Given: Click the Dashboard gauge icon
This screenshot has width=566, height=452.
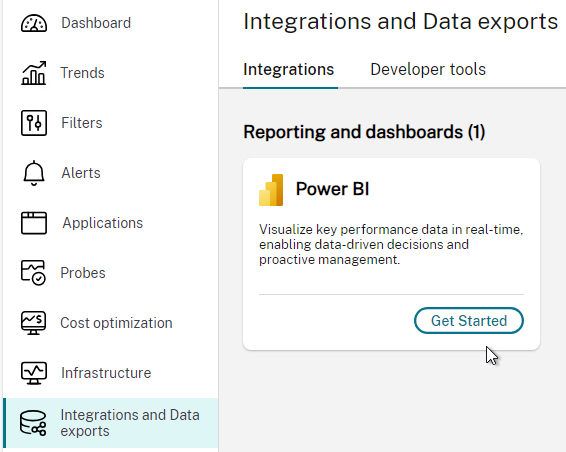Looking at the screenshot, I should point(34,23).
